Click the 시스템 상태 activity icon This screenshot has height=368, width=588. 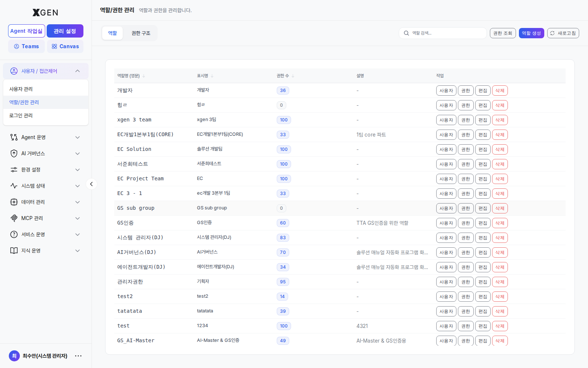(x=14, y=186)
